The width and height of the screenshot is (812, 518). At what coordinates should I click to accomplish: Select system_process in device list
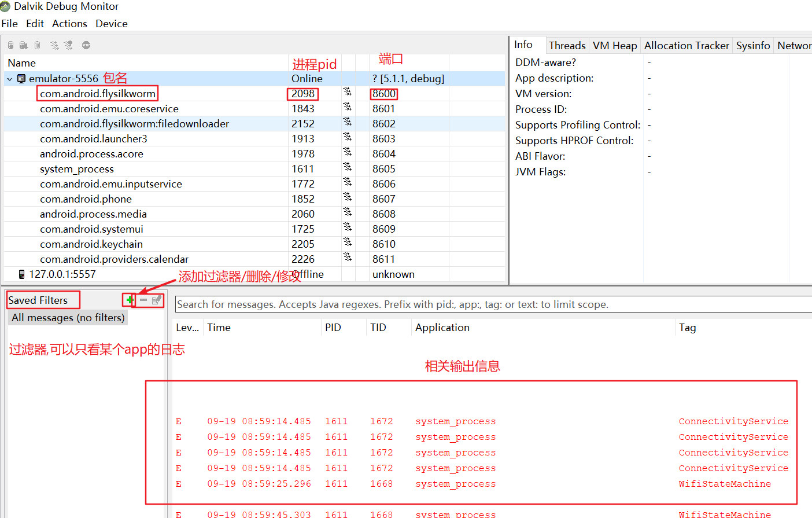77,169
